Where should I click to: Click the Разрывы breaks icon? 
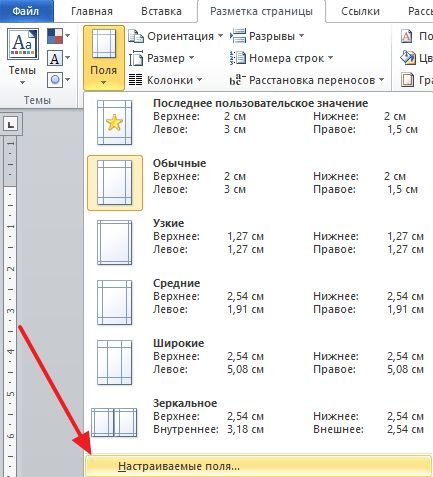[238, 36]
